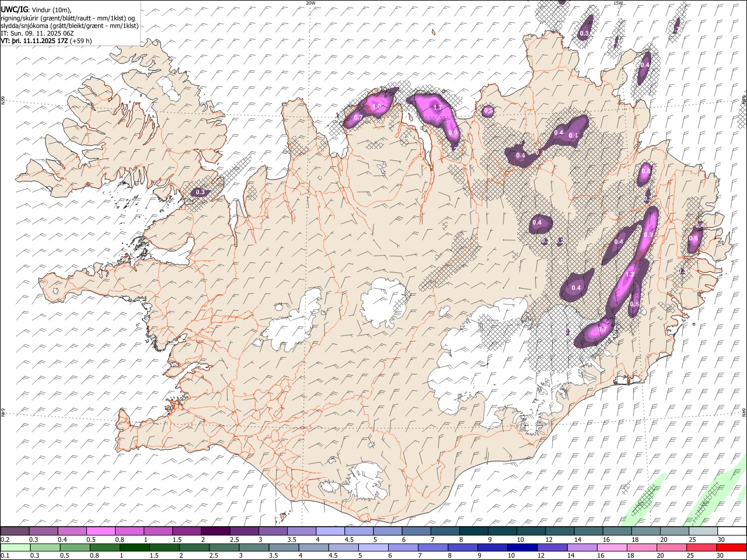Pick the navy blue 10 swatch in the rain legend
747x560 pixels.
[522, 547]
